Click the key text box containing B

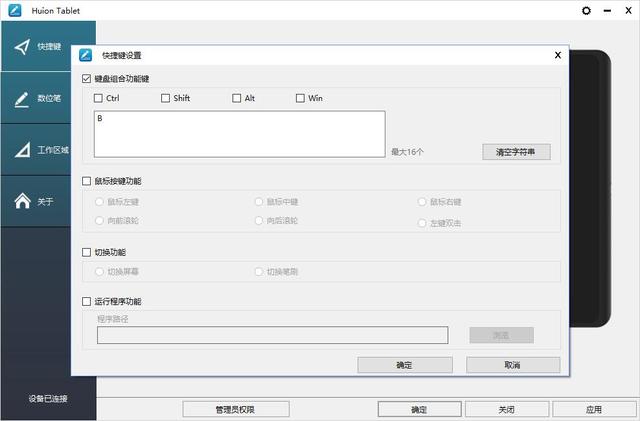pos(240,134)
